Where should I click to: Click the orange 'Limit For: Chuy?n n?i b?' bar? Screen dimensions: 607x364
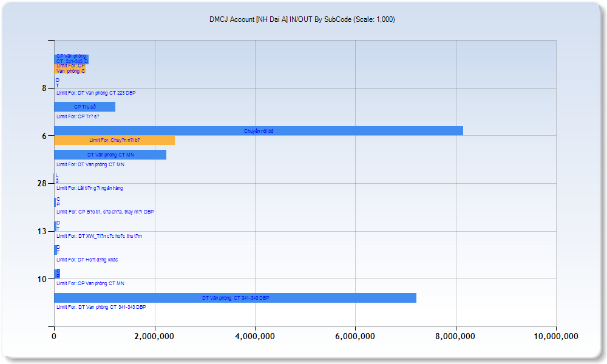pyautogui.click(x=114, y=140)
